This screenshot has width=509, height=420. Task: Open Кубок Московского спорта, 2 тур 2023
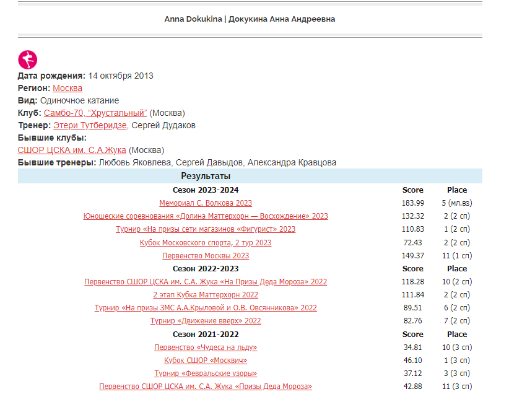pos(206,243)
